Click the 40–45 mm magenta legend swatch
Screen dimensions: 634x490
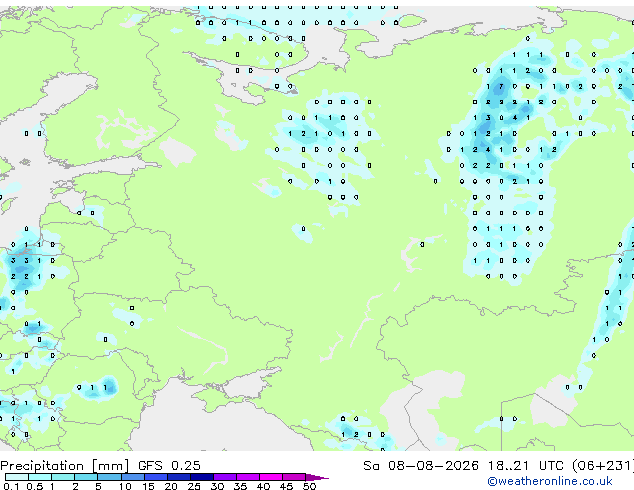(x=271, y=477)
